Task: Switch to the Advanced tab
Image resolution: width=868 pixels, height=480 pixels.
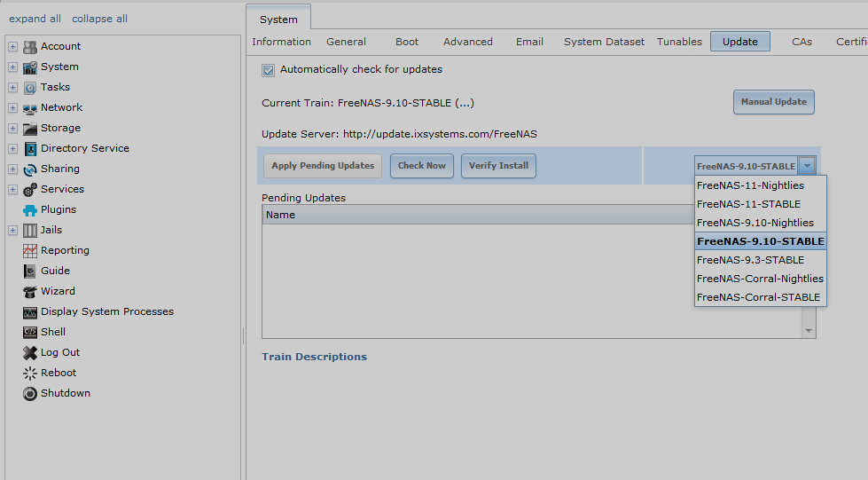Action: click(x=468, y=42)
